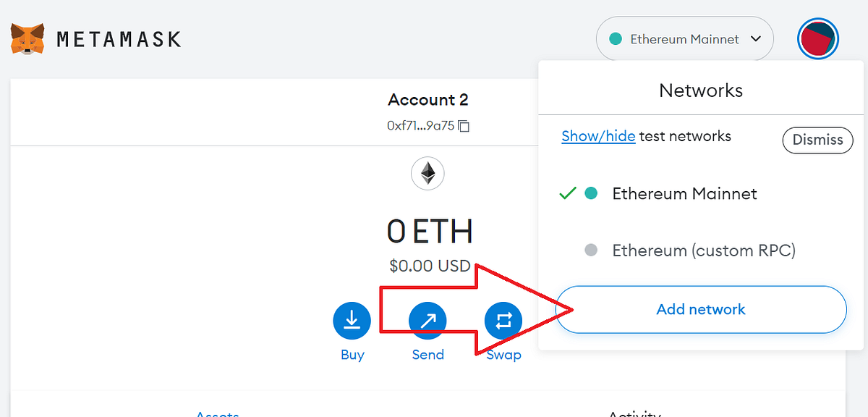
Task: Click the account avatar in top right
Action: (818, 38)
